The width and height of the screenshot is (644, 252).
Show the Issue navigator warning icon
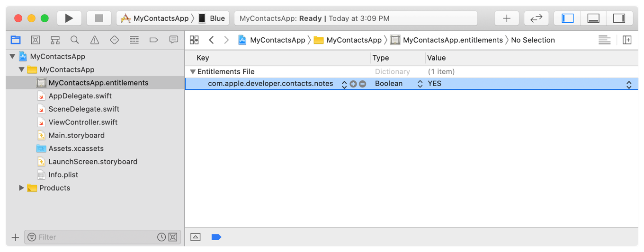point(95,40)
